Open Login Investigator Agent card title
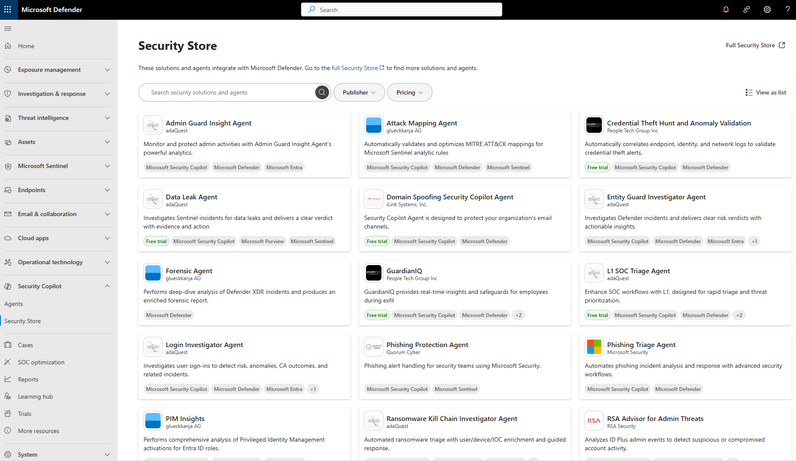Image resolution: width=796 pixels, height=461 pixels. tap(204, 345)
